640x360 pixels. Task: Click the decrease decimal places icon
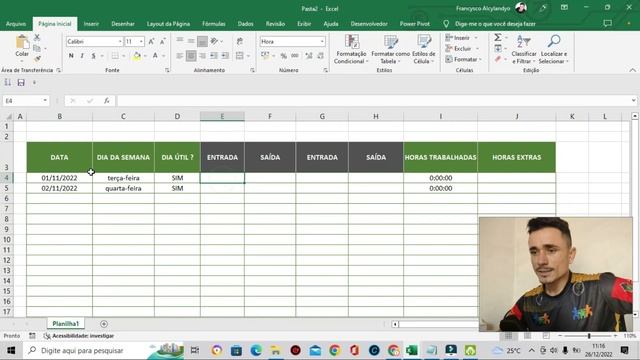pos(320,56)
